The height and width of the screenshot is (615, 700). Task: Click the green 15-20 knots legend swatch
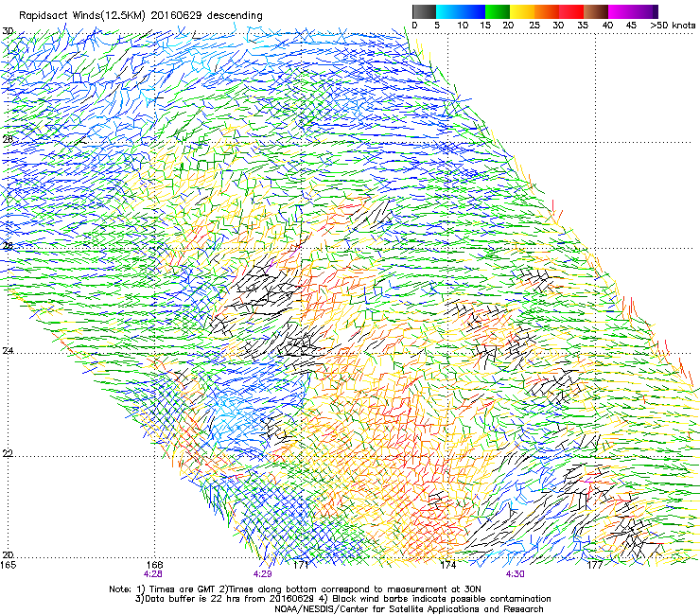coord(498,11)
